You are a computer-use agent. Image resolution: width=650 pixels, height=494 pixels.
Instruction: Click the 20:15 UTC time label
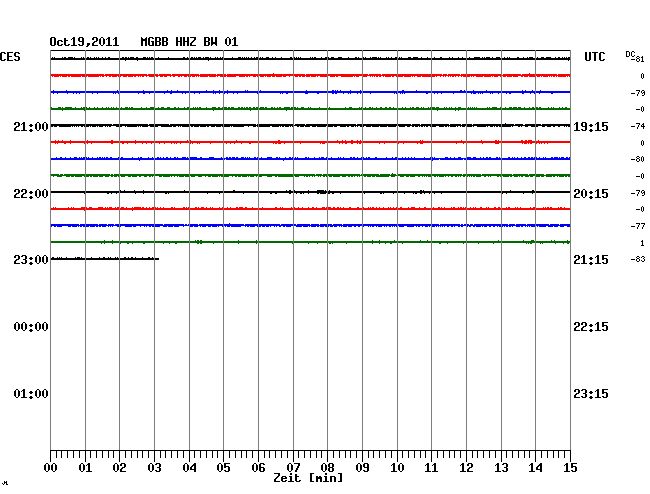tap(591, 194)
